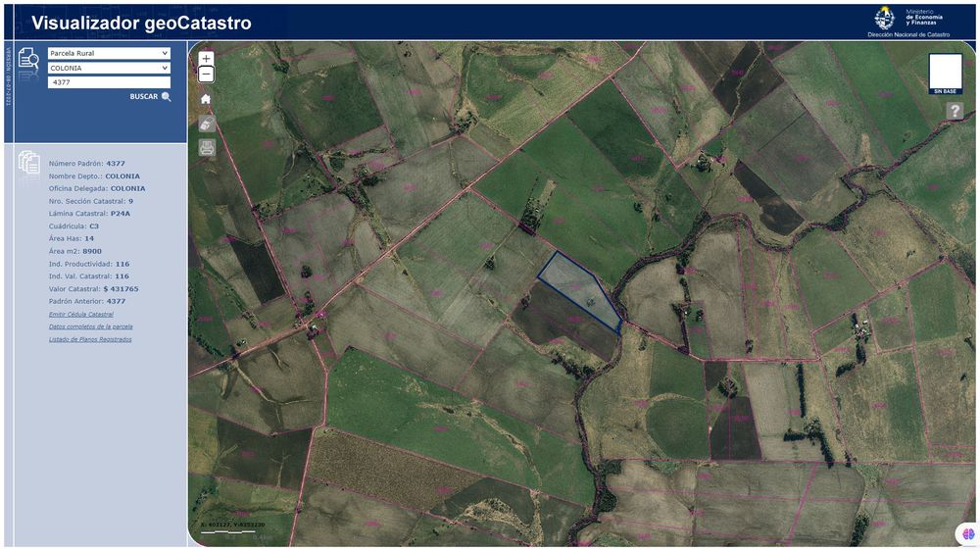Click the home extent icon
The width and height of the screenshot is (980, 551).
206,99
